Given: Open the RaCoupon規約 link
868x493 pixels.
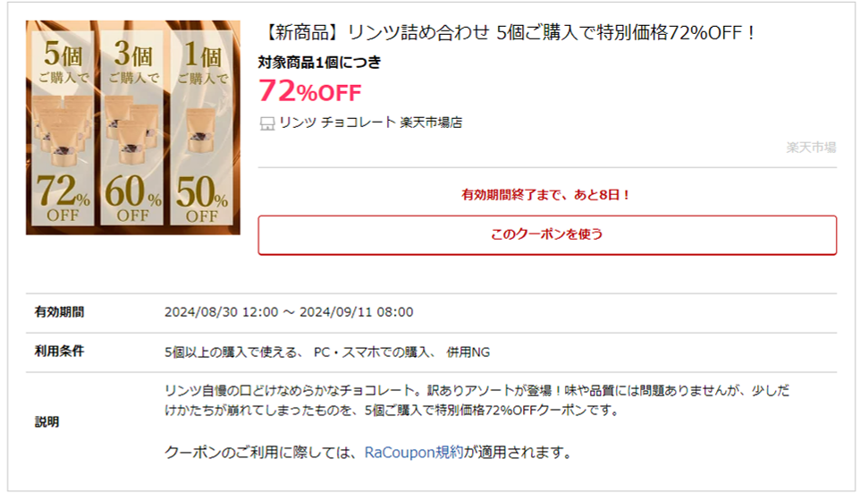Looking at the screenshot, I should 414,453.
